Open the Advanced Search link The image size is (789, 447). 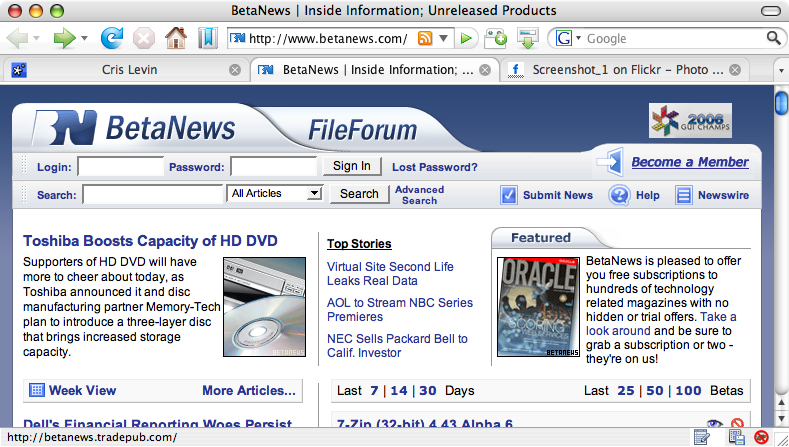click(x=420, y=195)
